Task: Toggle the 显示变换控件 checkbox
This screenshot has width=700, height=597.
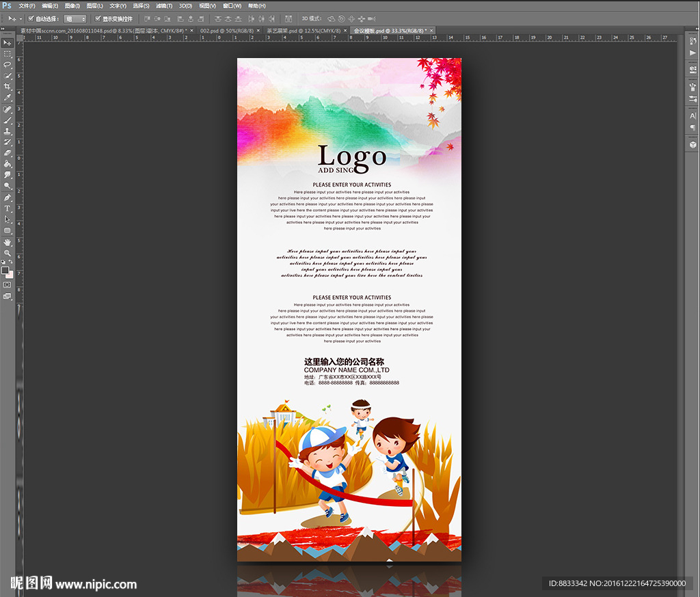Action: 98,18
